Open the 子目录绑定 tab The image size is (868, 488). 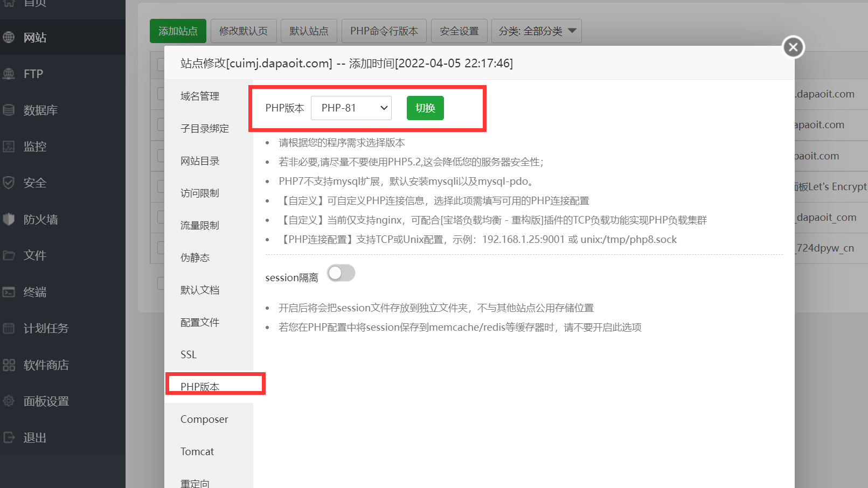click(x=209, y=128)
